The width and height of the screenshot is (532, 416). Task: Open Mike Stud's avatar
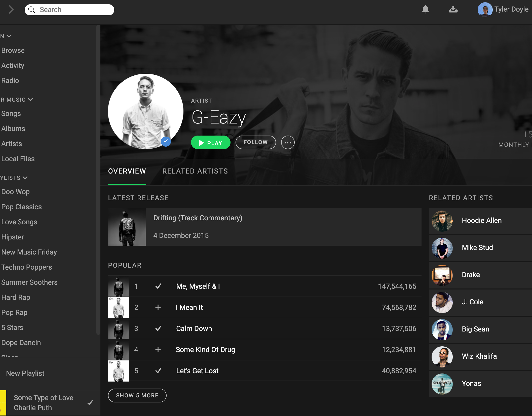point(442,248)
